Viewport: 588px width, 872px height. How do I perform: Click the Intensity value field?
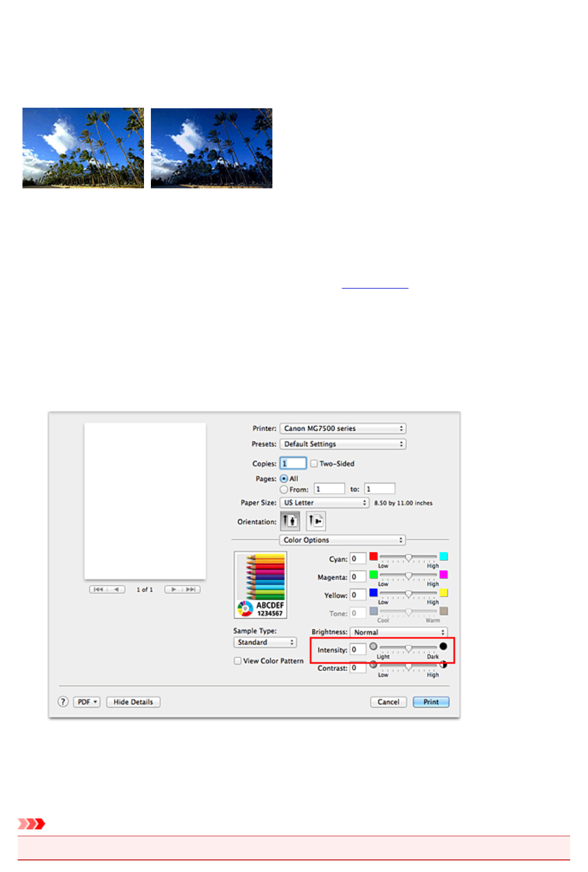(358, 650)
